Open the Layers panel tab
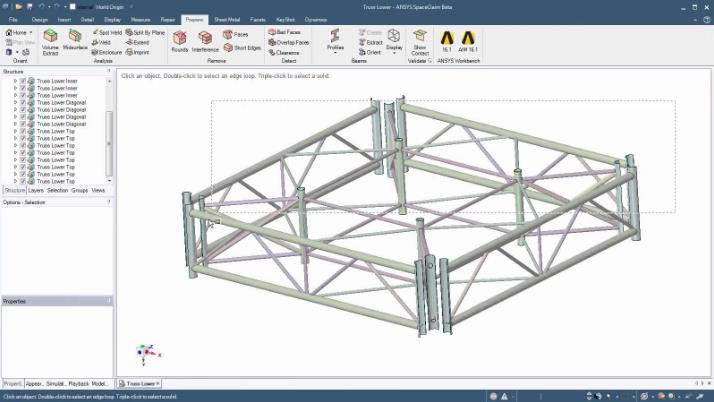This screenshot has height=402, width=714. (36, 190)
